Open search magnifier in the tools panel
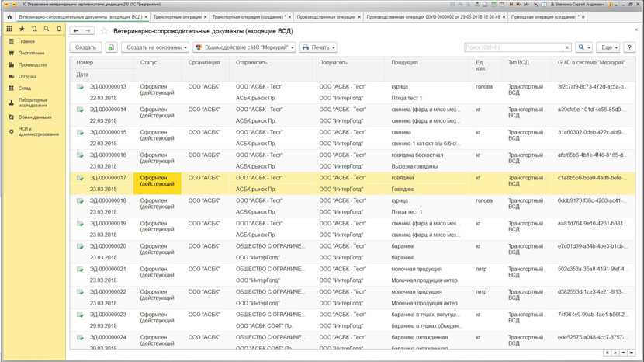Image resolution: width=644 pixels, height=362 pixels. (x=47, y=29)
